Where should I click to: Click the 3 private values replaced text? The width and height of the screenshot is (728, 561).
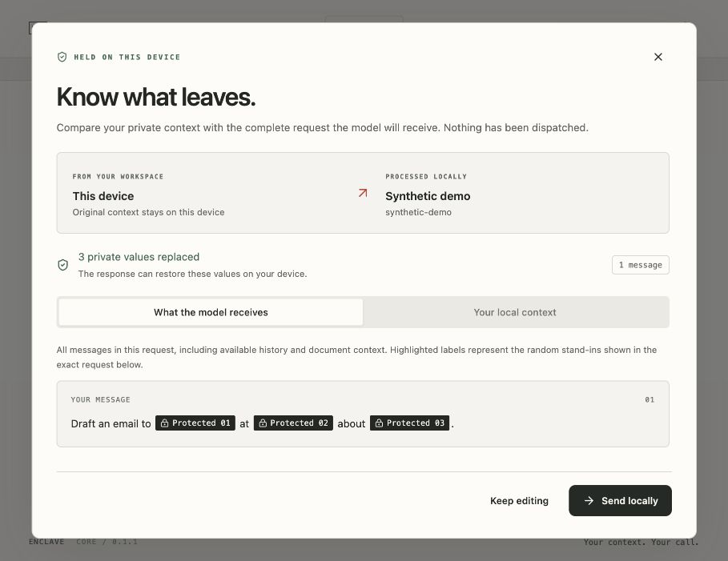pyautogui.click(x=139, y=257)
